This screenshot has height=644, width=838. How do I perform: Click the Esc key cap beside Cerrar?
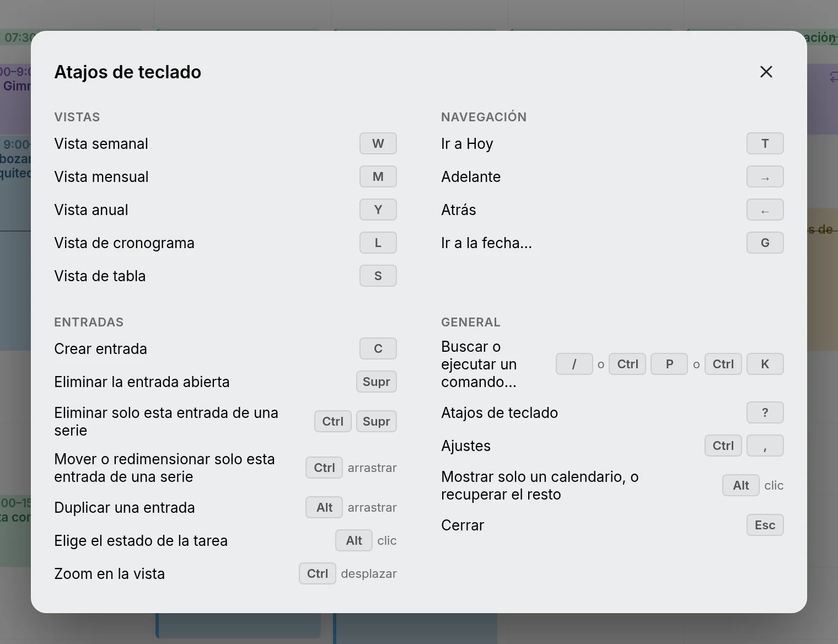[765, 525]
